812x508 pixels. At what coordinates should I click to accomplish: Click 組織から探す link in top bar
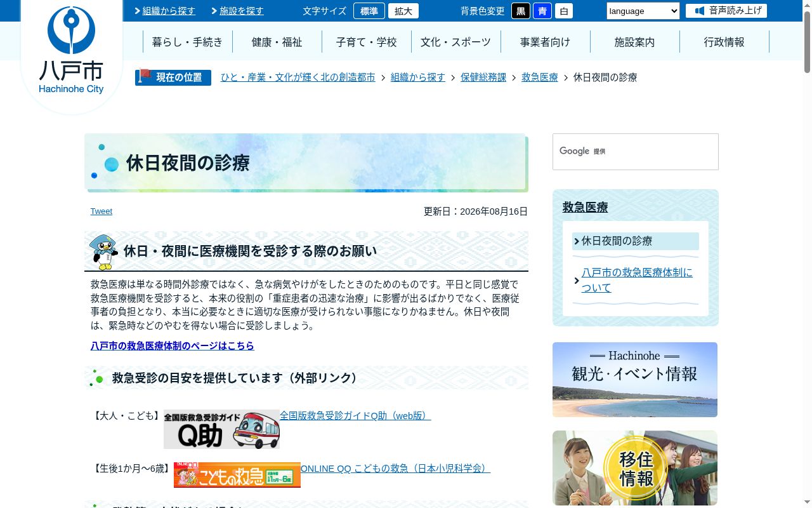pyautogui.click(x=169, y=11)
